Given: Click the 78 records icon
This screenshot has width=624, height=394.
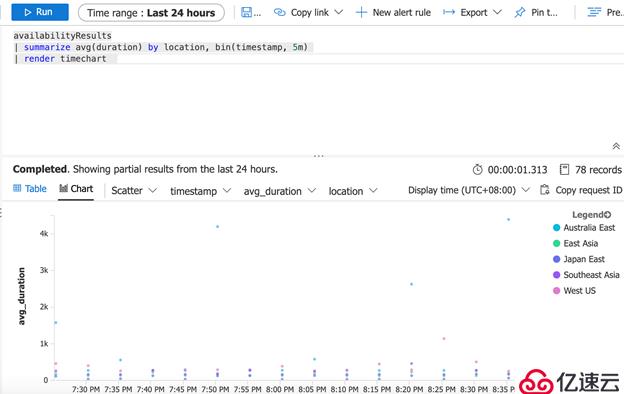Looking at the screenshot, I should tap(564, 170).
